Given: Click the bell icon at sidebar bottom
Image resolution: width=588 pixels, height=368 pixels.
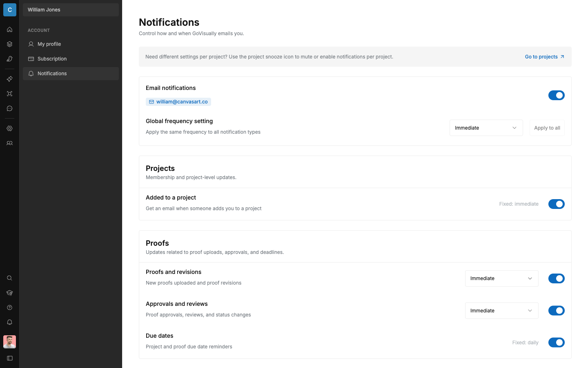Looking at the screenshot, I should click(x=10, y=322).
